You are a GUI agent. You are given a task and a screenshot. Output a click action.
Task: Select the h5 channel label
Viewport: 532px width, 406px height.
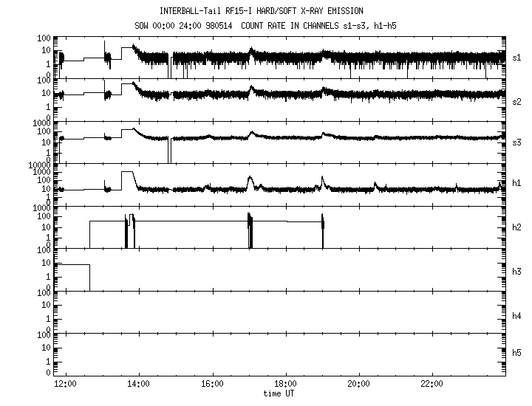coord(517,352)
